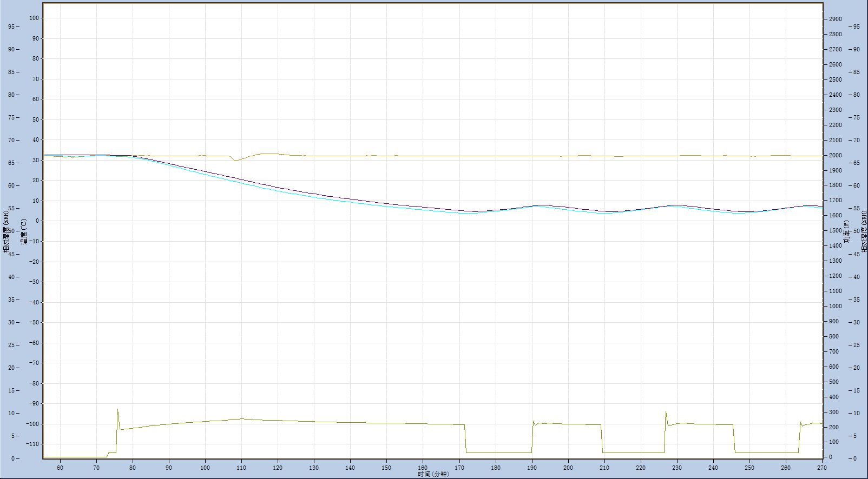Click the 120 tick on the time axis
The width and height of the screenshot is (868, 479).
(x=278, y=468)
